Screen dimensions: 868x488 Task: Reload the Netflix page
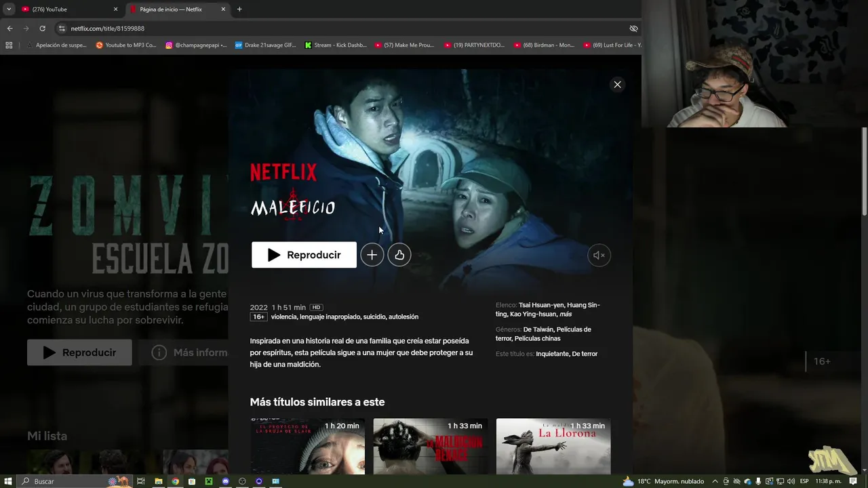[42, 28]
